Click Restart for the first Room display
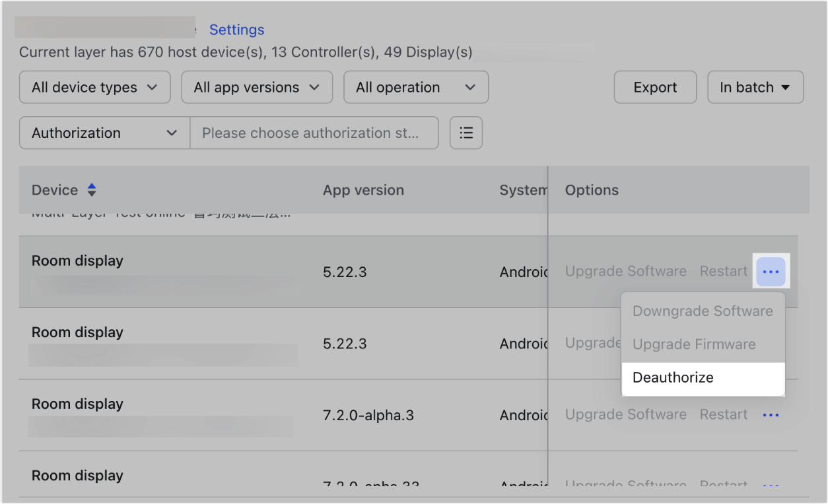This screenshot has width=828, height=504. [723, 272]
